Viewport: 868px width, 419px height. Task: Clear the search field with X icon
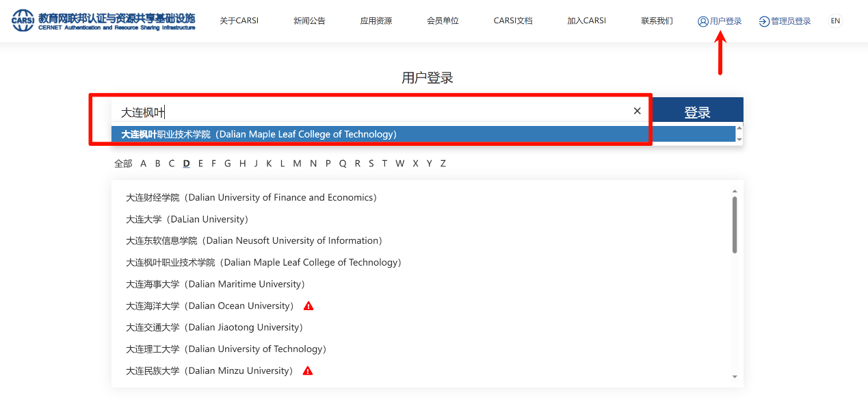pyautogui.click(x=637, y=111)
